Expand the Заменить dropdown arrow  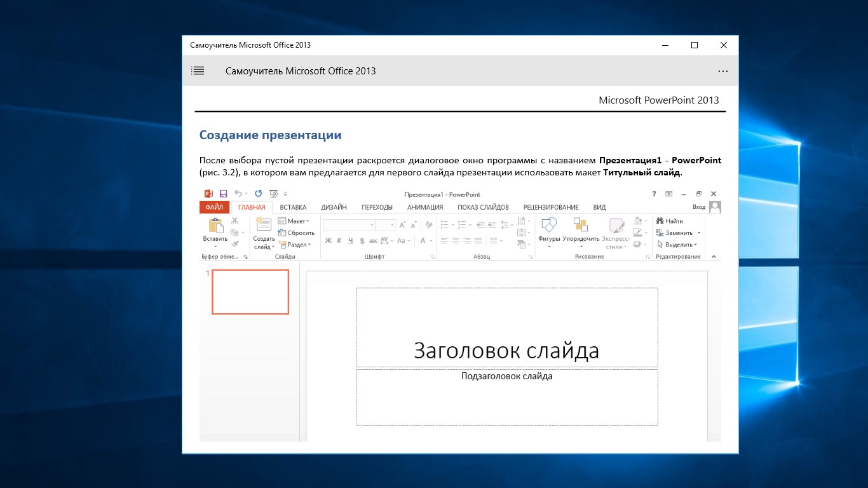[699, 233]
